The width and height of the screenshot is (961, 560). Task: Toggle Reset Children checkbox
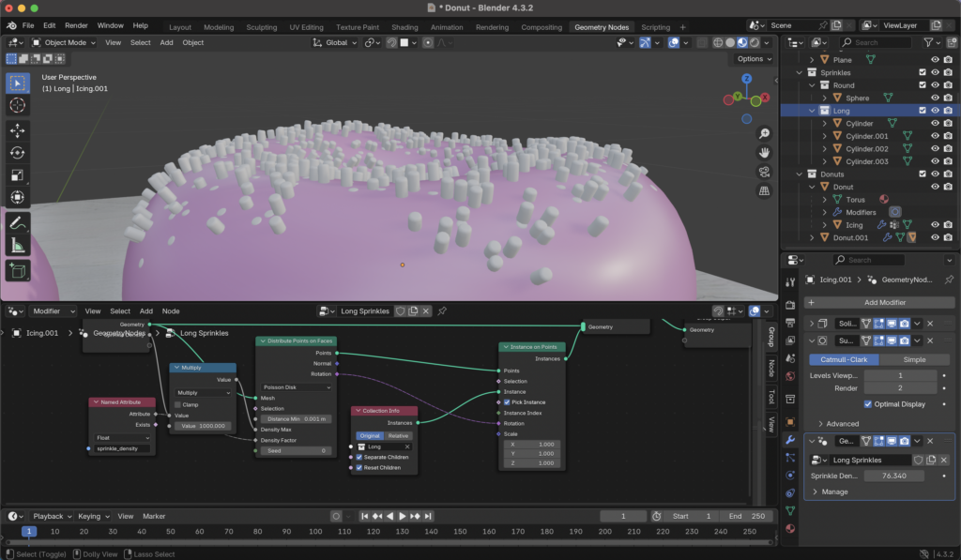[359, 467]
